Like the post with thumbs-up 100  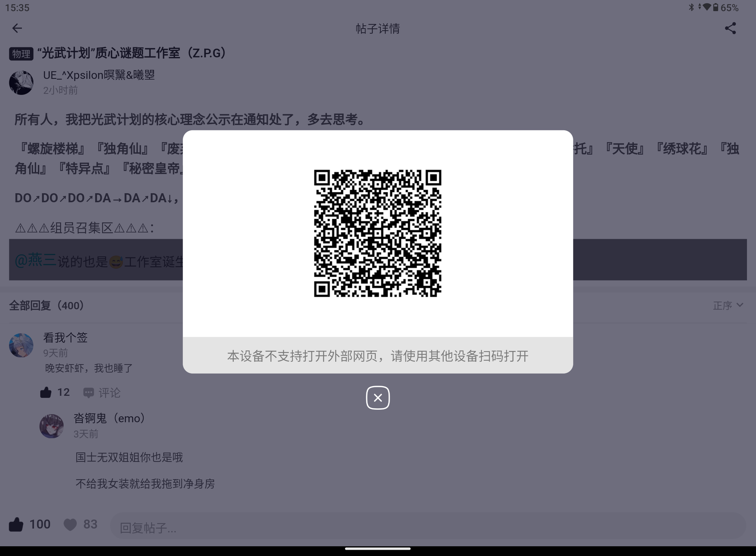pos(30,524)
